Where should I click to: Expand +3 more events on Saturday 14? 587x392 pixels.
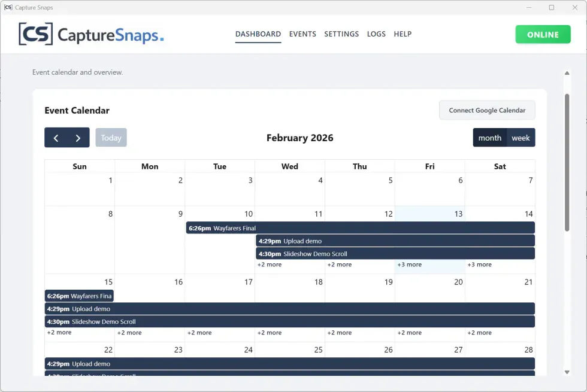click(x=480, y=265)
